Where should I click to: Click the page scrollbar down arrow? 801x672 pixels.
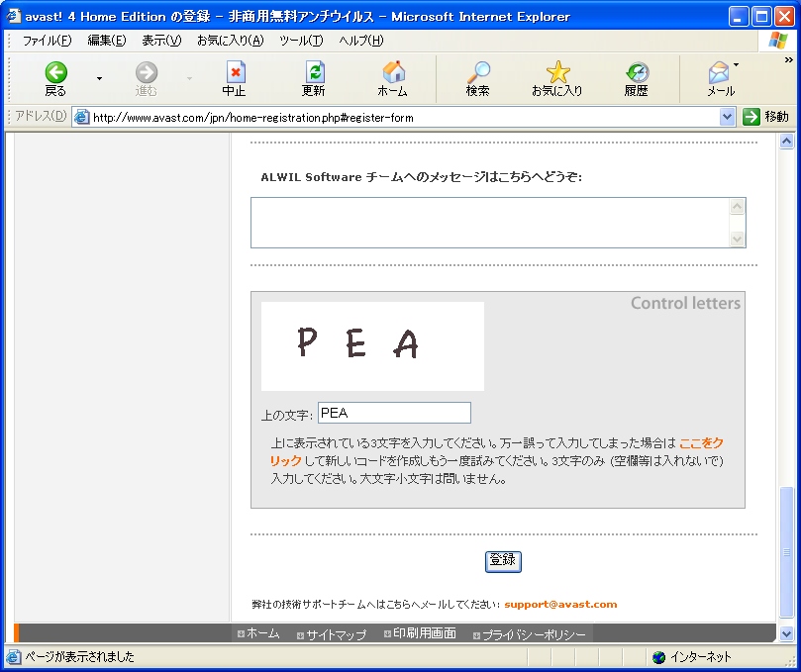pos(787,633)
